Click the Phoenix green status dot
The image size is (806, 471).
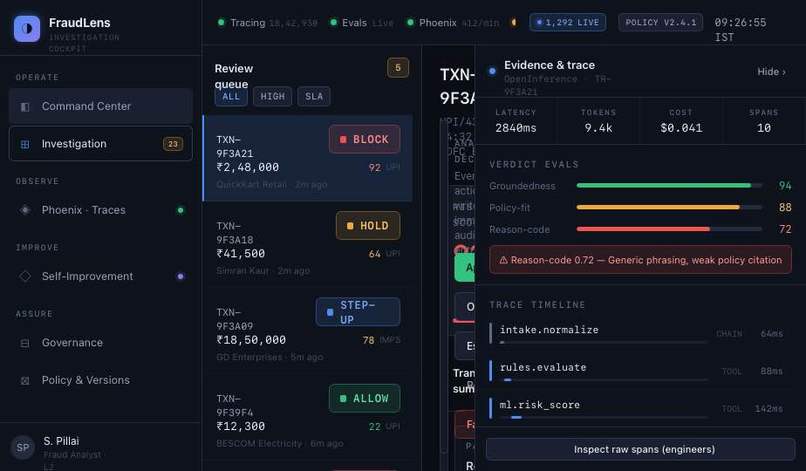click(410, 23)
